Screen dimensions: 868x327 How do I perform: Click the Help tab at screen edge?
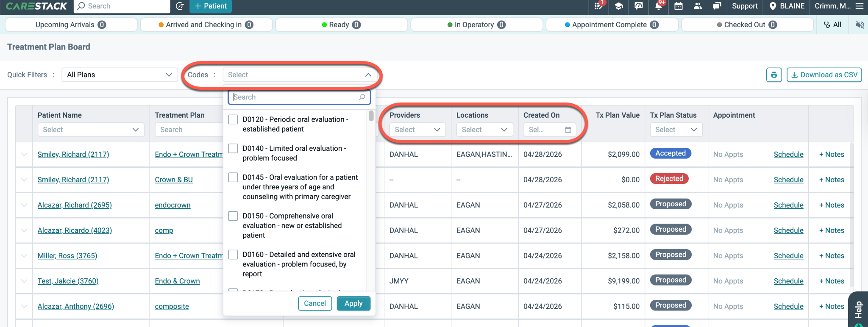tap(859, 309)
